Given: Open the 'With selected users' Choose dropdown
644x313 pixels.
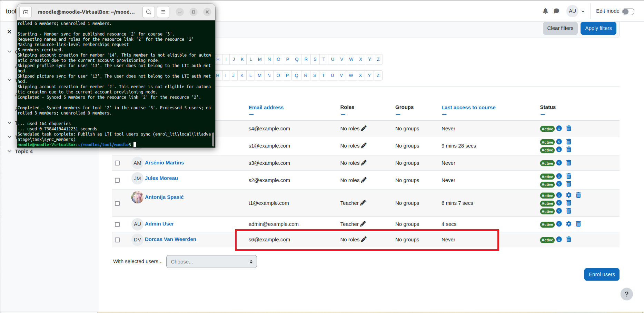Looking at the screenshot, I should click(211, 262).
